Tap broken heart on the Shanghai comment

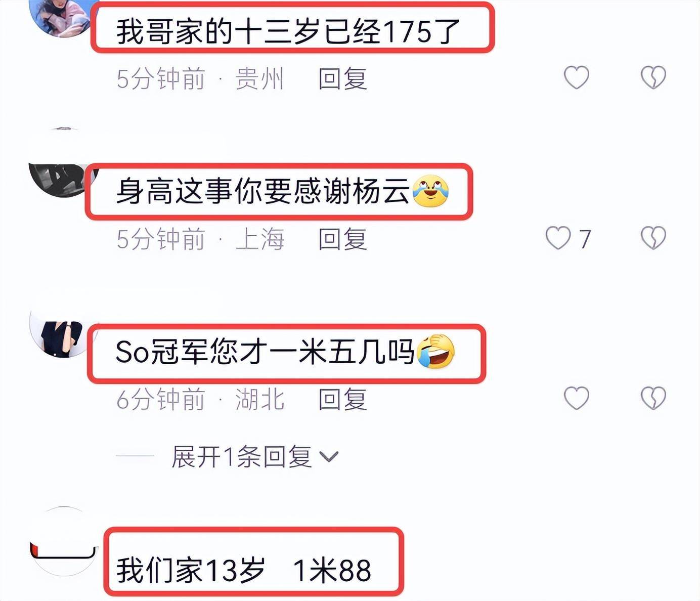(653, 238)
